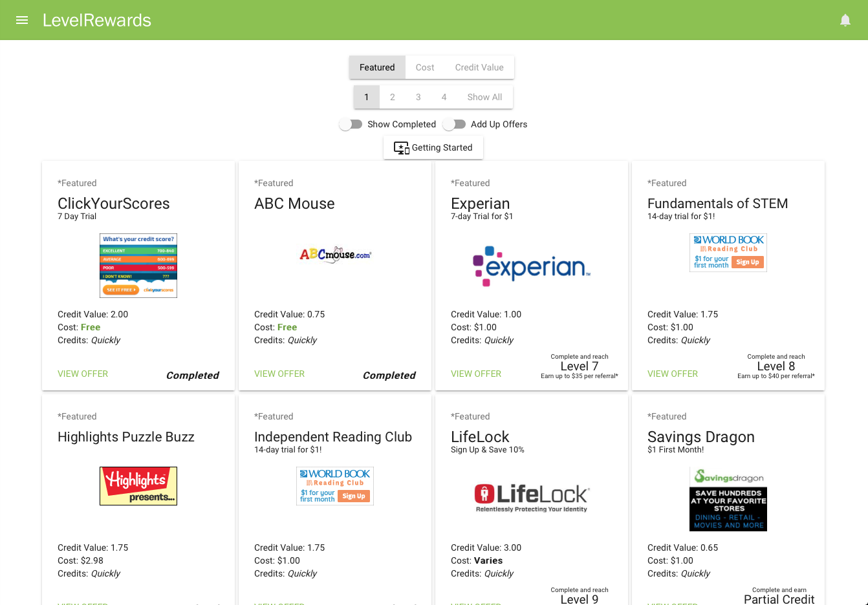868x605 pixels.
Task: Sort offers by Cost tab
Action: pos(425,67)
